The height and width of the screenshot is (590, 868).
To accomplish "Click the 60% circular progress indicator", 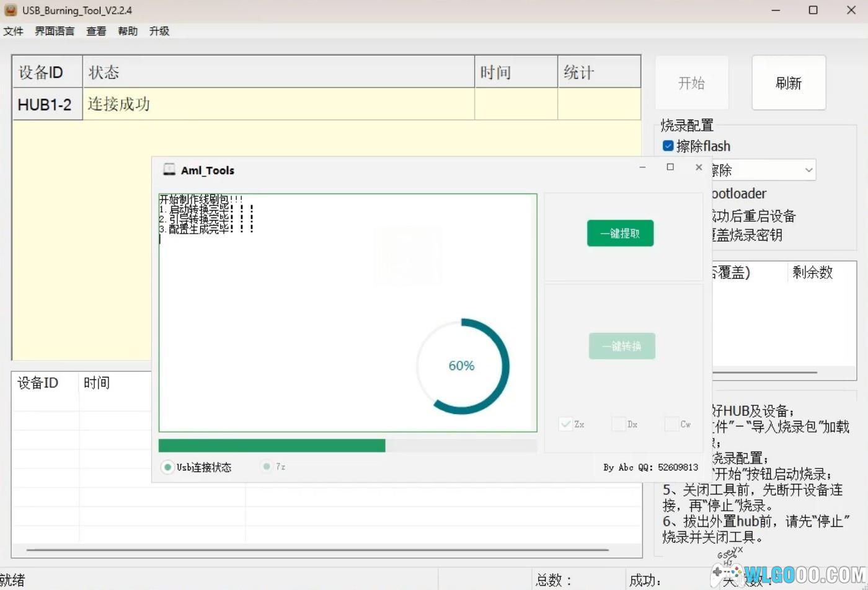I will click(x=463, y=366).
